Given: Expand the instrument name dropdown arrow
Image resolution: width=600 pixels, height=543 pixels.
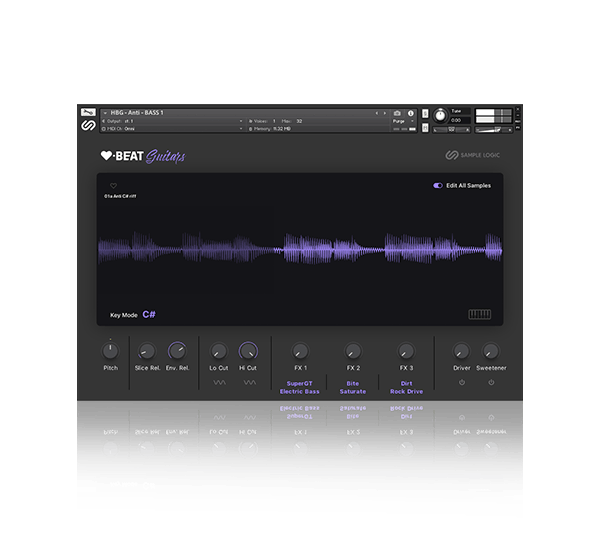Looking at the screenshot, I should pos(105,113).
